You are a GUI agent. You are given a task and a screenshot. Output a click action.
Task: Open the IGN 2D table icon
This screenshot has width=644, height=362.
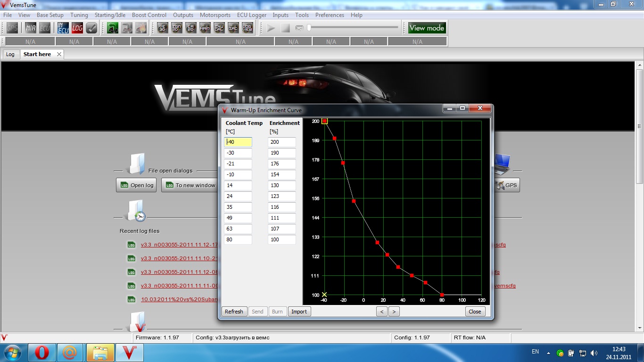177,28
